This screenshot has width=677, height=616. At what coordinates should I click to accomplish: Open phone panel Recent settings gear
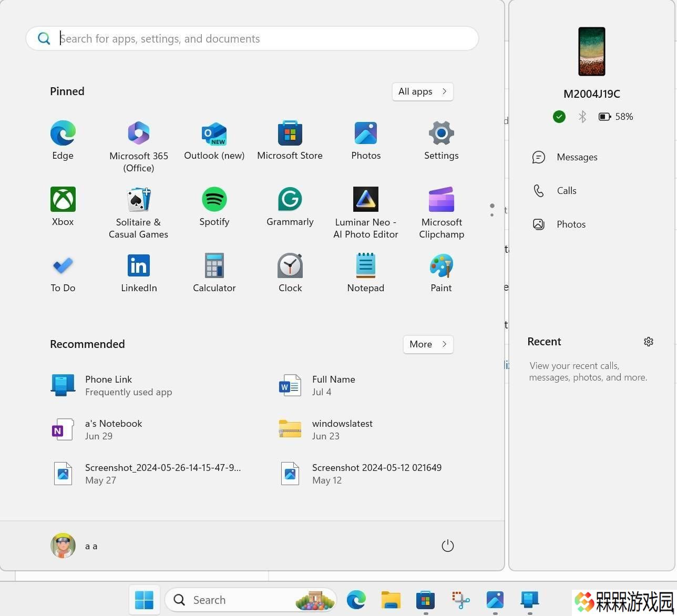pyautogui.click(x=649, y=342)
